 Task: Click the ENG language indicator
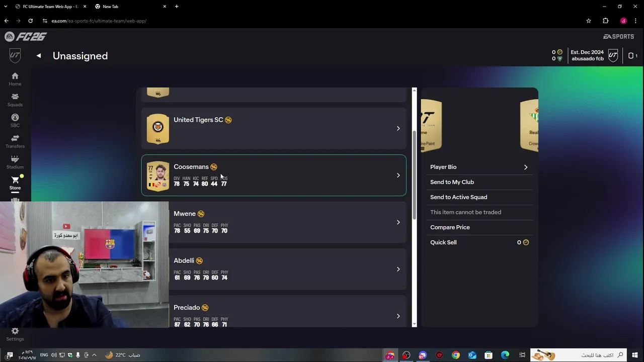pos(44,355)
